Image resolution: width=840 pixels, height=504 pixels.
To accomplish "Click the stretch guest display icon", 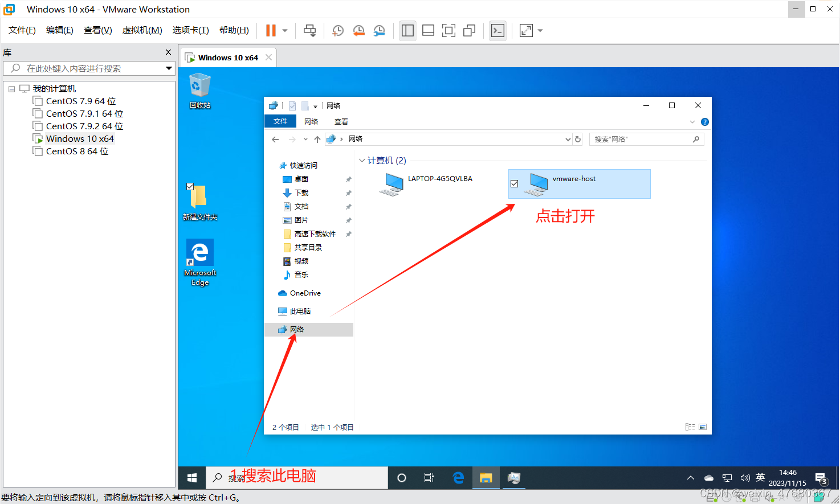I will (x=526, y=31).
